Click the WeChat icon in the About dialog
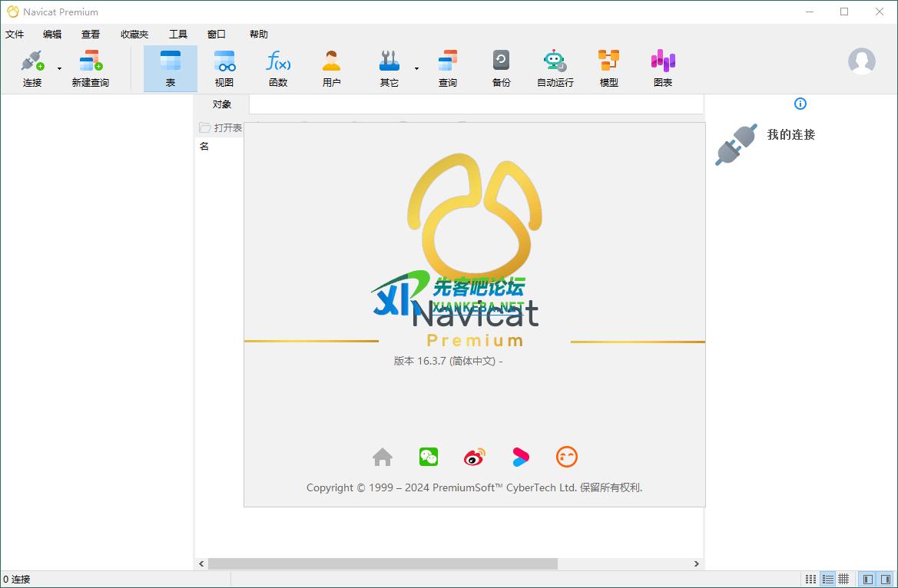 [x=429, y=457]
